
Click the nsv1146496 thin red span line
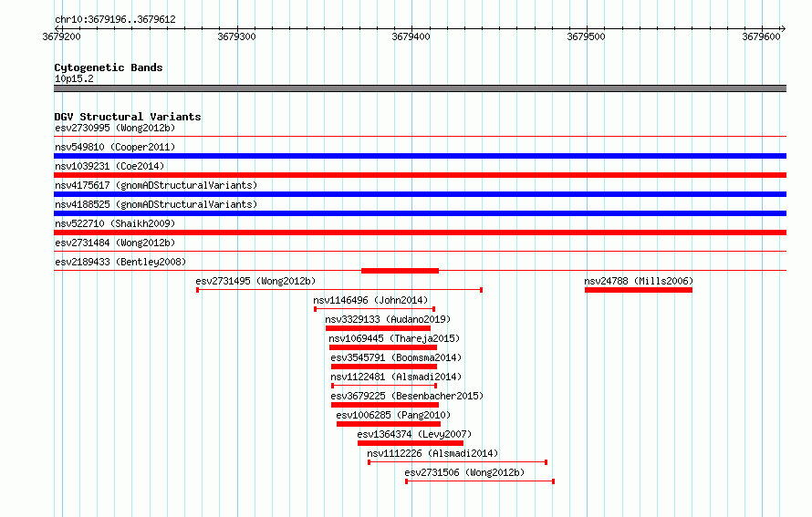coord(374,309)
